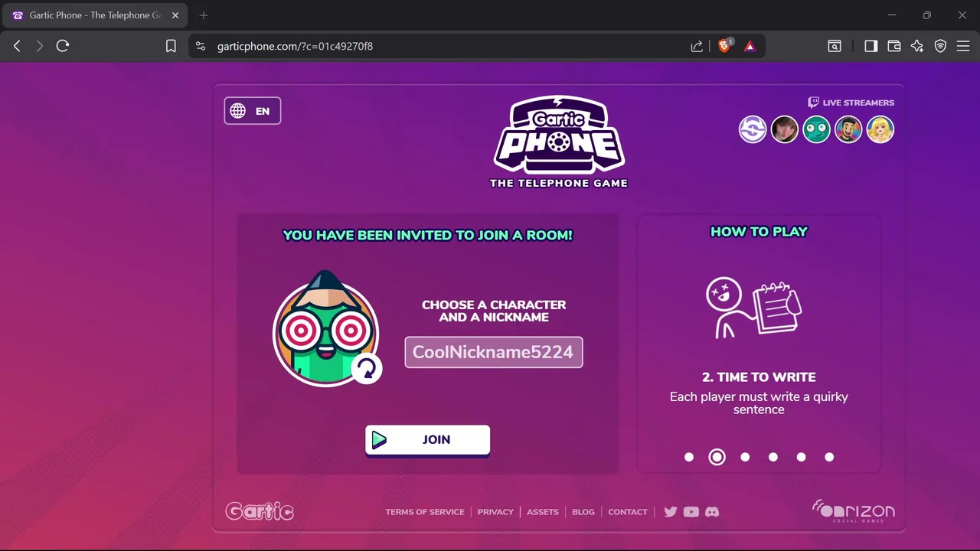Click the '2. TIME TO WRITE' text

point(759,377)
